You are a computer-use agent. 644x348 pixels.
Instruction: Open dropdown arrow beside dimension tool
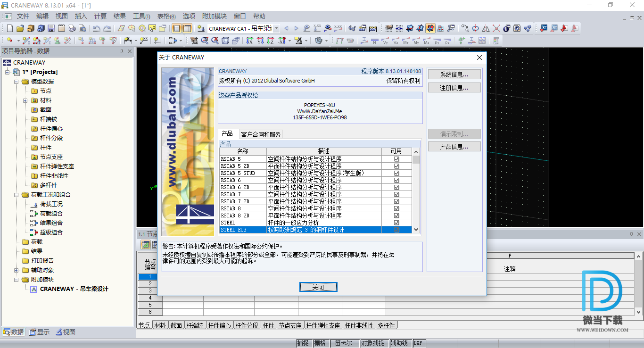coord(136,41)
